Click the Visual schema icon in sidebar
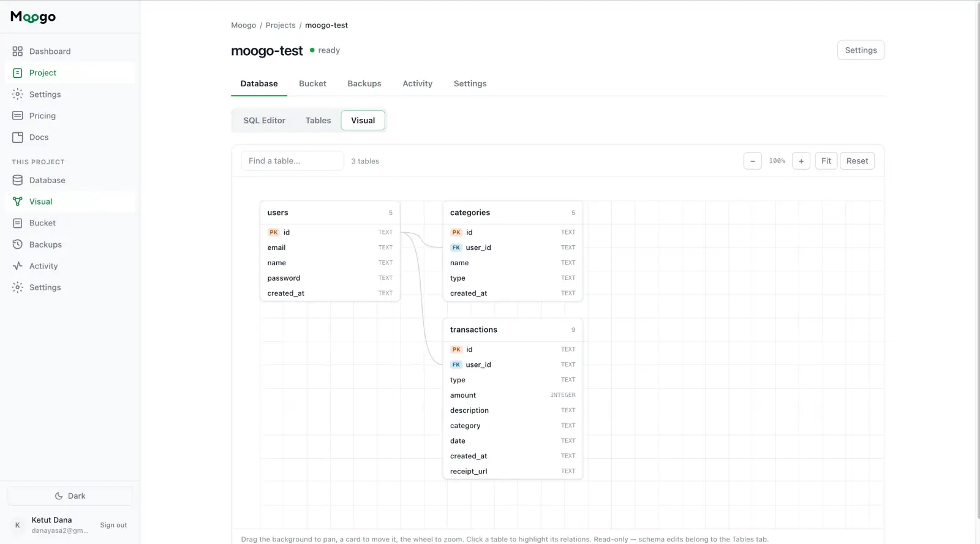Screen dimensions: 980x544 tap(18, 202)
